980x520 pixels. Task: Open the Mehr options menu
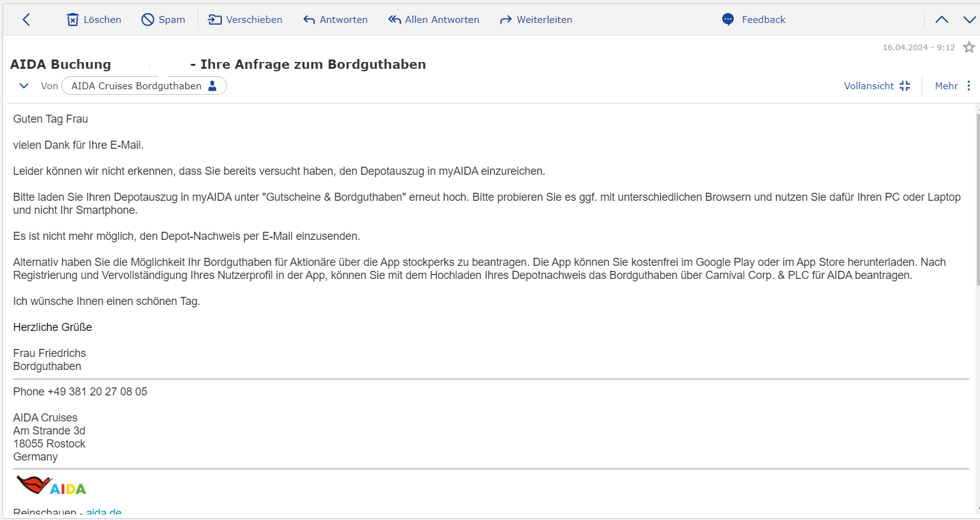(953, 86)
